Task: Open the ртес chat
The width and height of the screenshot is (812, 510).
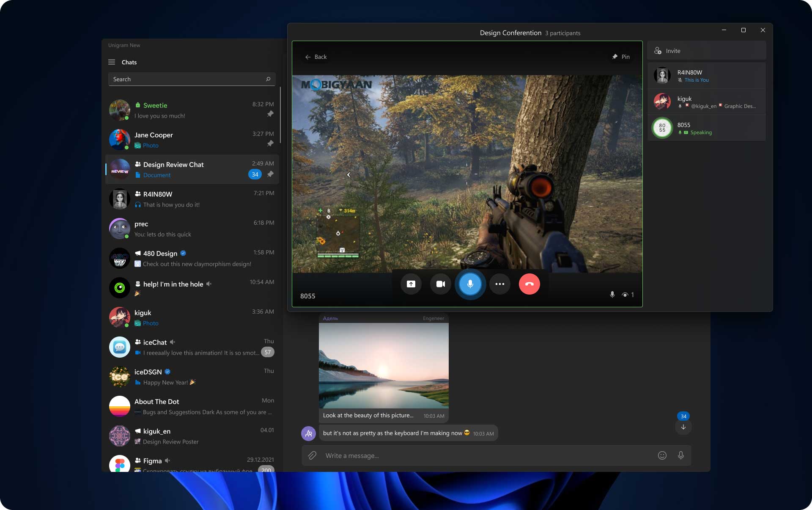Action: pos(192,229)
